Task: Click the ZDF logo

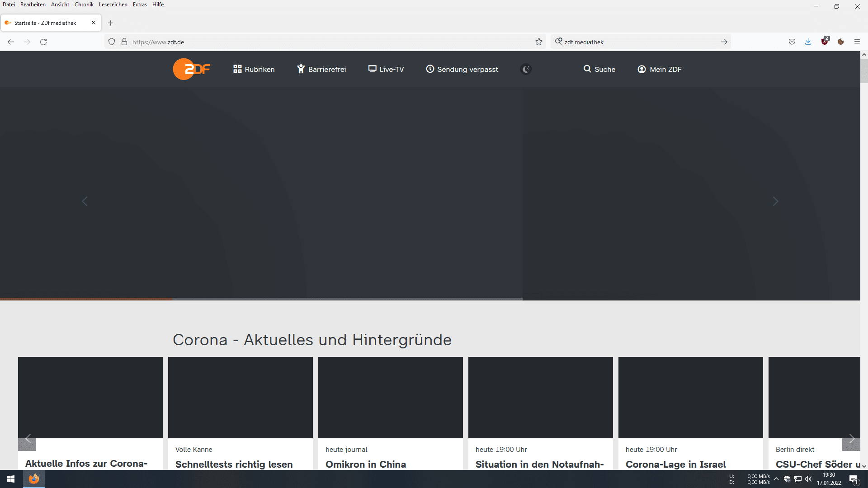Action: (191, 69)
